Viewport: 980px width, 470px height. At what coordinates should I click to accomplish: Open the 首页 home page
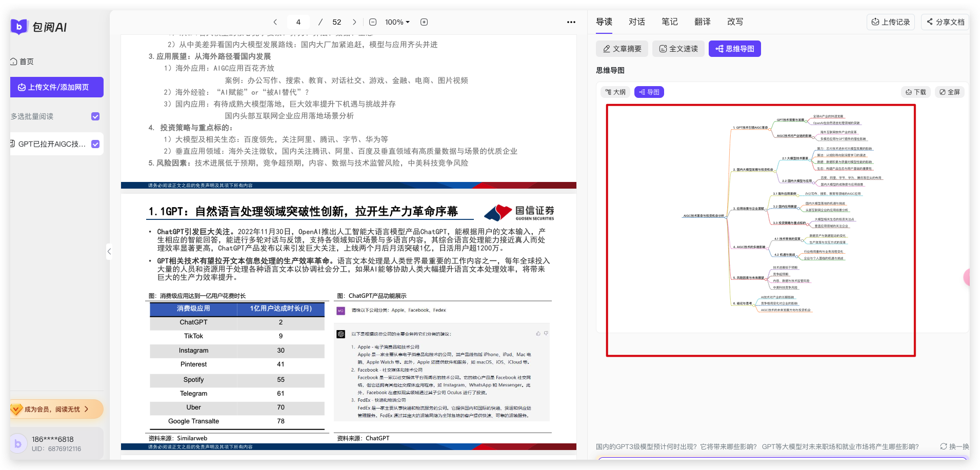point(22,62)
